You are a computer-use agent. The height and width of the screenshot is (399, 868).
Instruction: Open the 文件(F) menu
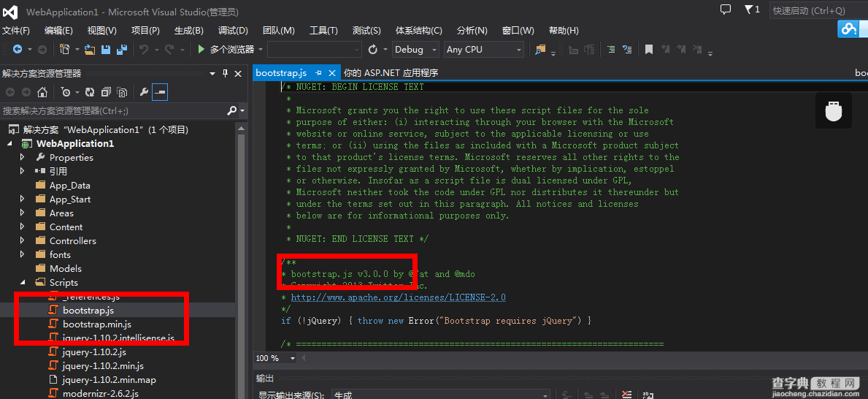[16, 31]
